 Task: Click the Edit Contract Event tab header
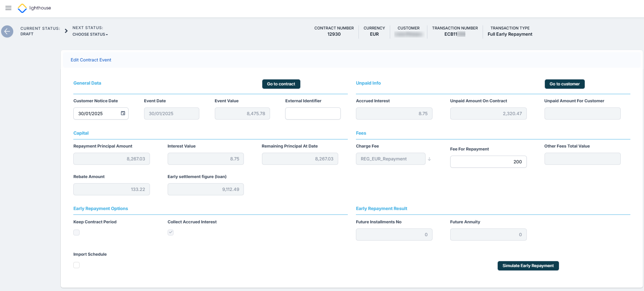click(x=91, y=60)
